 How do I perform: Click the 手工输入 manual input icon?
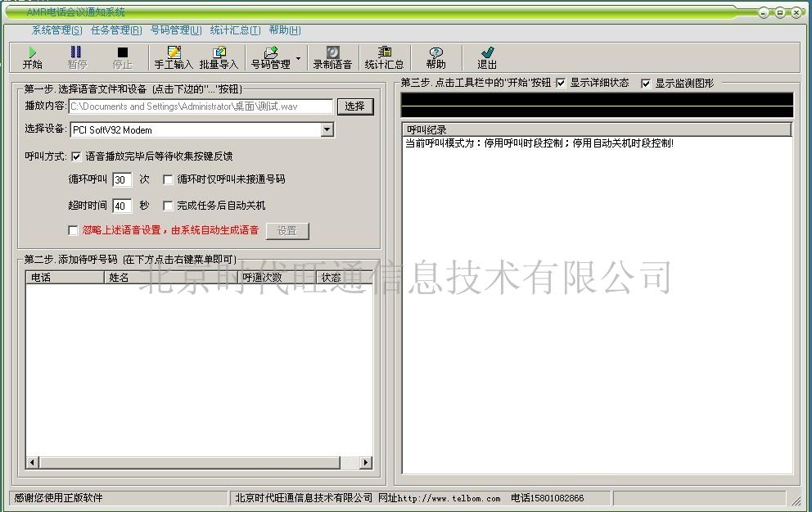tap(174, 57)
